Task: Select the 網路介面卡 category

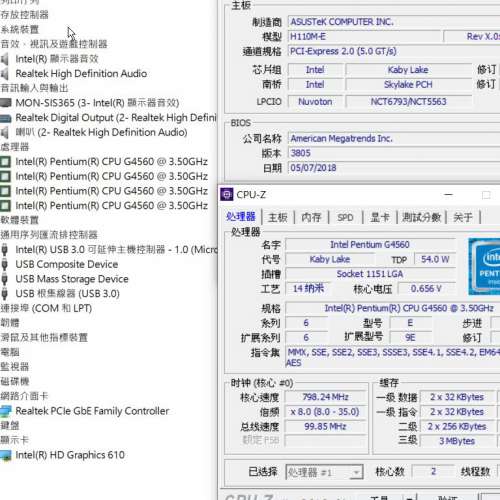Action: pyautogui.click(x=24, y=396)
